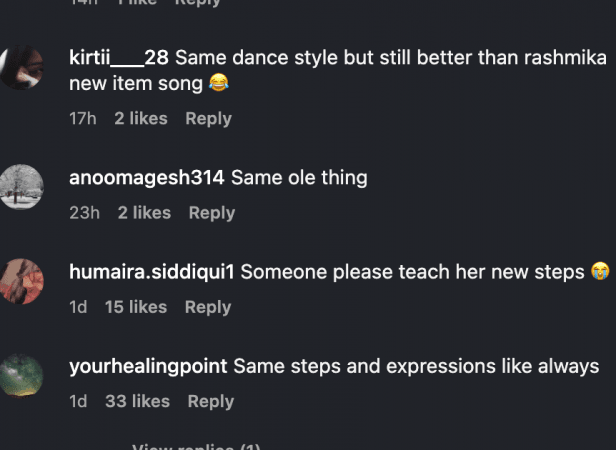Image resolution: width=616 pixels, height=450 pixels.
Task: Select yourhealingpoint's avatar image
Action: [x=22, y=376]
